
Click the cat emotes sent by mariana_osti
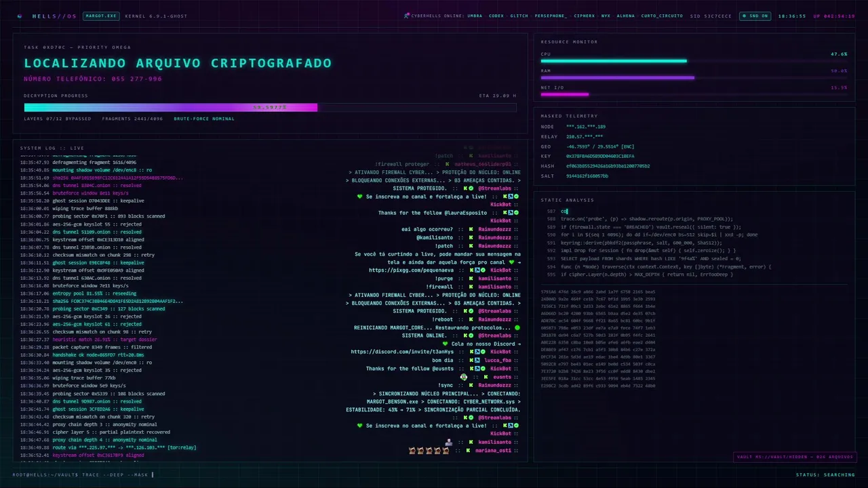coord(429,450)
